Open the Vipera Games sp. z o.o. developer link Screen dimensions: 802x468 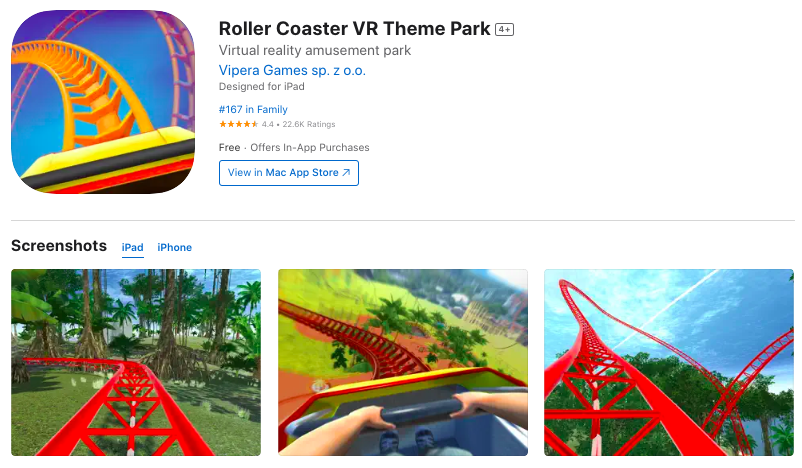pyautogui.click(x=292, y=70)
